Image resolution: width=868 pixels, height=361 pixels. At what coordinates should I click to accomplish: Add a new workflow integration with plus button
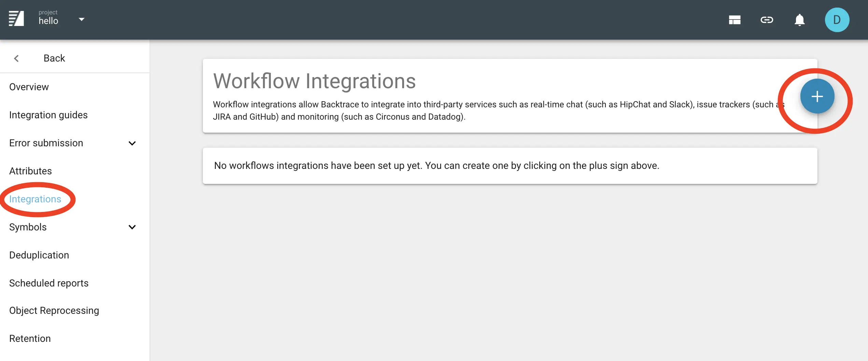[817, 96]
